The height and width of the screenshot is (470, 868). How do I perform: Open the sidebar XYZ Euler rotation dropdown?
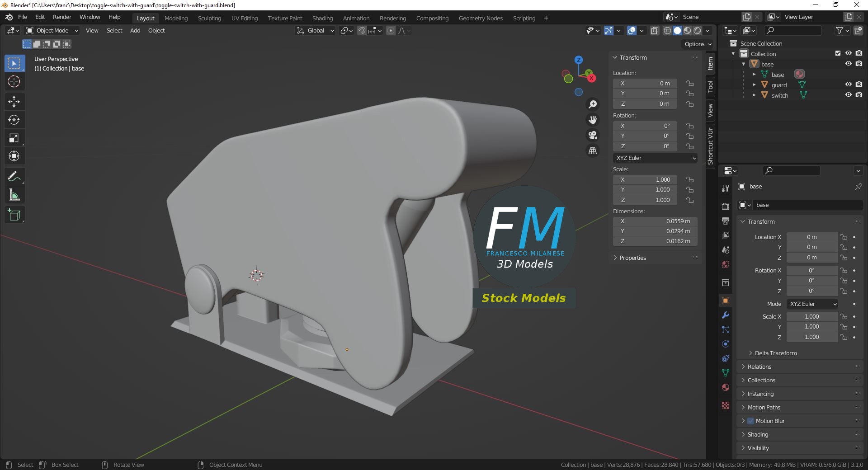pyautogui.click(x=655, y=158)
